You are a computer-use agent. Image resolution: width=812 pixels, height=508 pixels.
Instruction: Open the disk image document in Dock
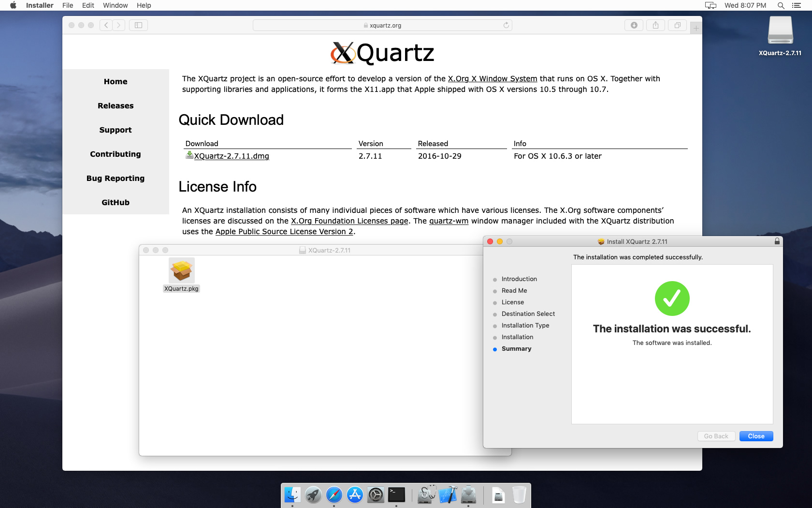point(498,495)
